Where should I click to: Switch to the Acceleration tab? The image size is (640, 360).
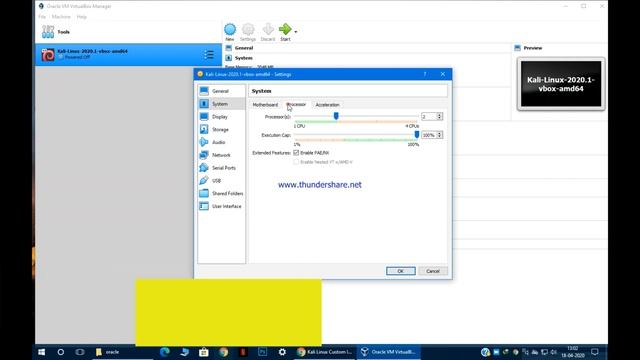[x=327, y=105]
